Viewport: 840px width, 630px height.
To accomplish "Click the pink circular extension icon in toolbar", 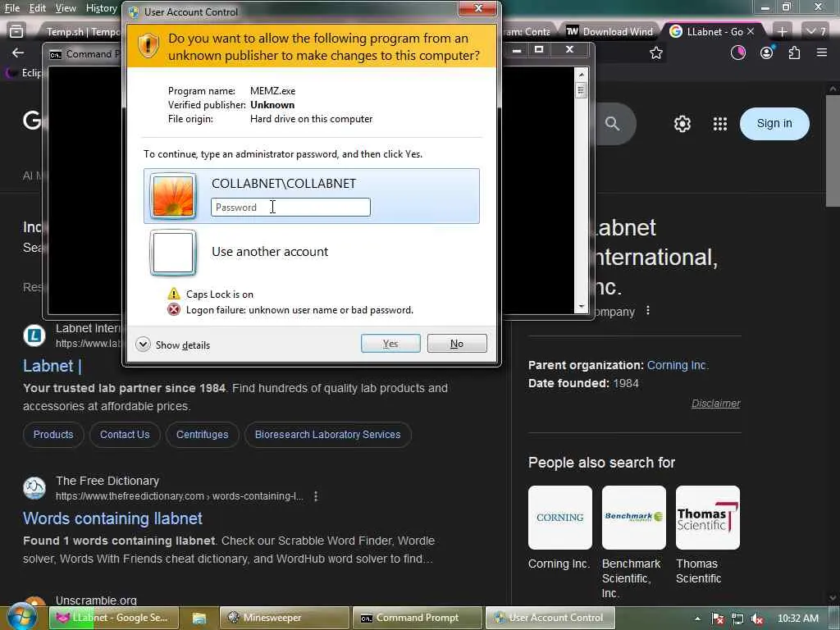I will (x=738, y=52).
